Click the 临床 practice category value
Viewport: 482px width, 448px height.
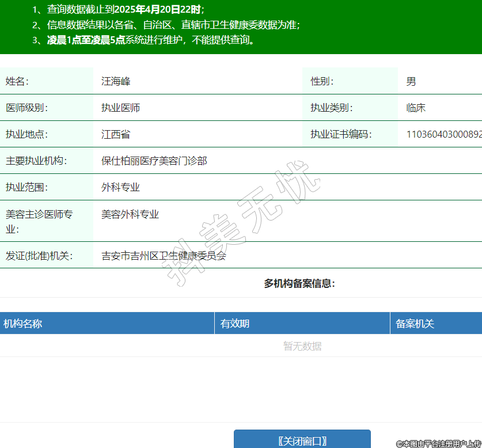[416, 108]
